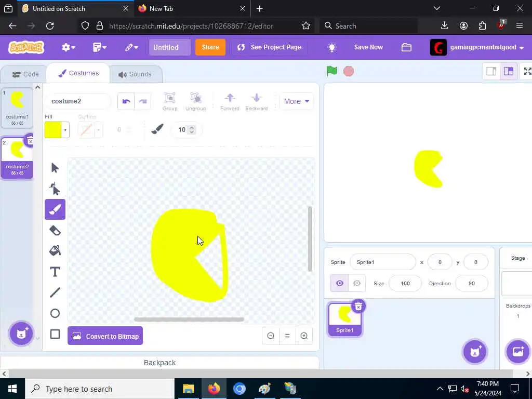532x399 pixels.
Task: Click the Choose a Backdrop button
Action: (x=518, y=352)
